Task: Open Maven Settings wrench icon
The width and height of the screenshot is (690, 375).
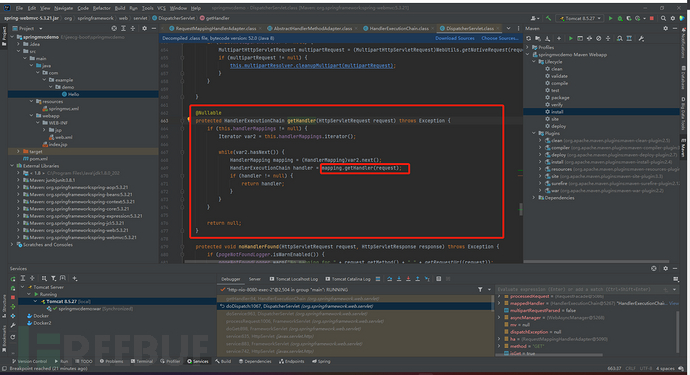Action: (x=641, y=39)
